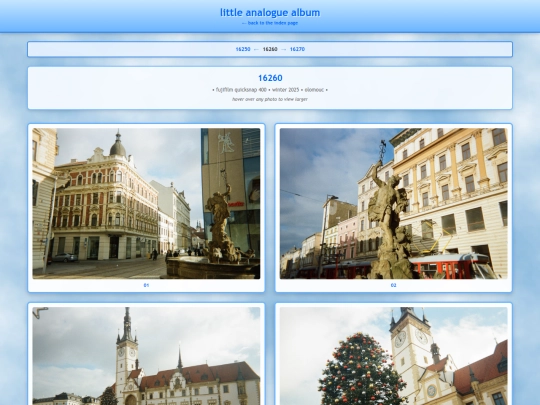540x405 pixels.
Task: Navigate to previous roll 16250
Action: [x=243, y=49]
